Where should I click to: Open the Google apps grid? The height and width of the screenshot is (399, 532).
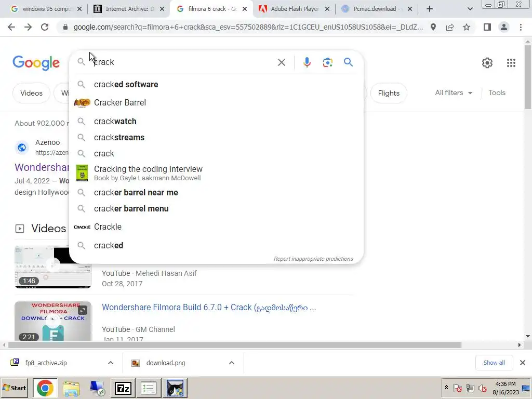(511, 63)
